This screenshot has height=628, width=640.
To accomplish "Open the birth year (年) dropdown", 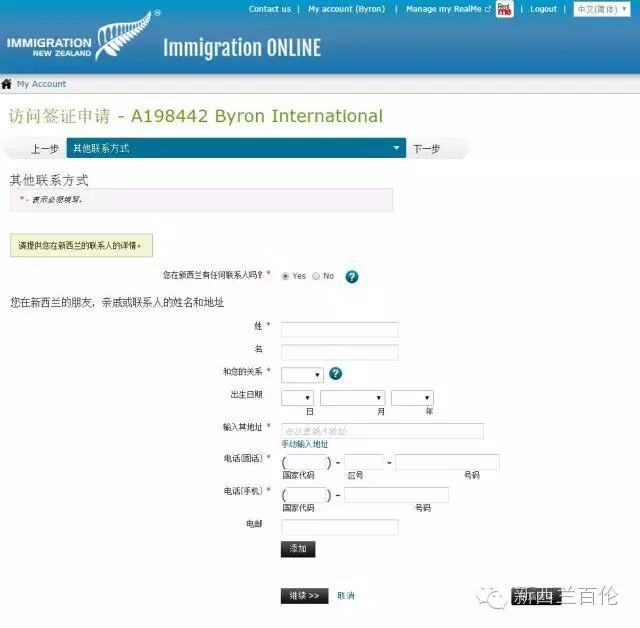I will (412, 397).
